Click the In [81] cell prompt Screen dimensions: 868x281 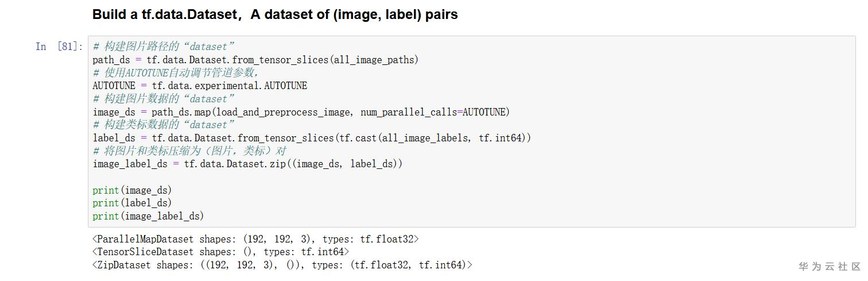59,47
